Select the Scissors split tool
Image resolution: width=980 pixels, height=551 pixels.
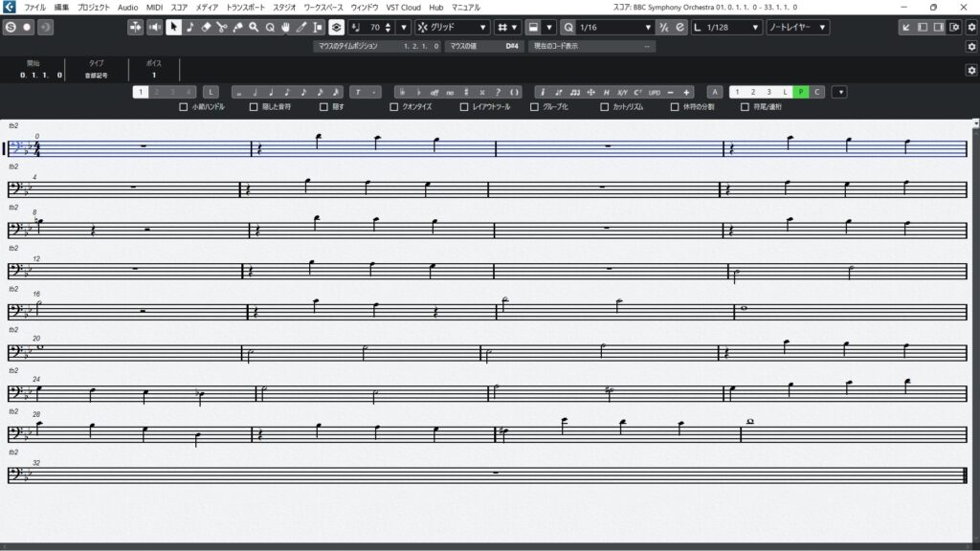[x=221, y=27]
